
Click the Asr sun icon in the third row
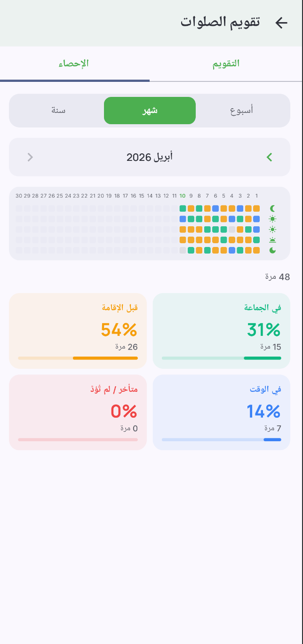point(272,230)
